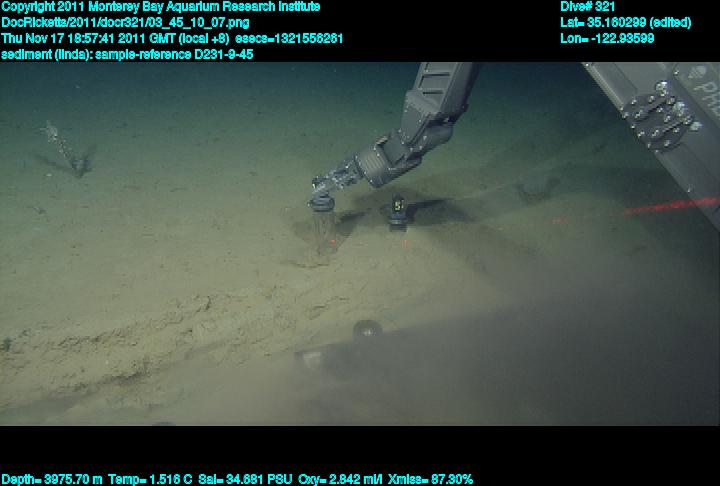Click the Lon= -122.93599 readout
Screen dimensions: 720x486
click(x=607, y=38)
